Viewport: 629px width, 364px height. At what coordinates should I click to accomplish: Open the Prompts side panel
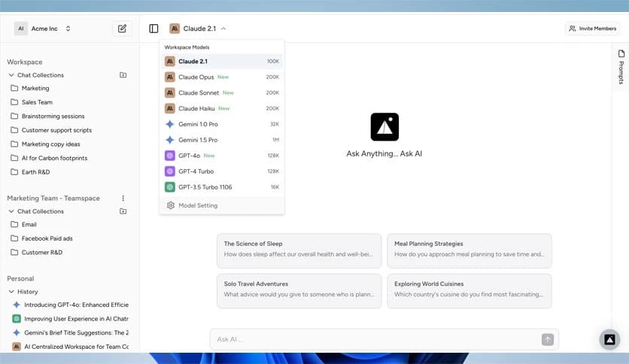[621, 67]
